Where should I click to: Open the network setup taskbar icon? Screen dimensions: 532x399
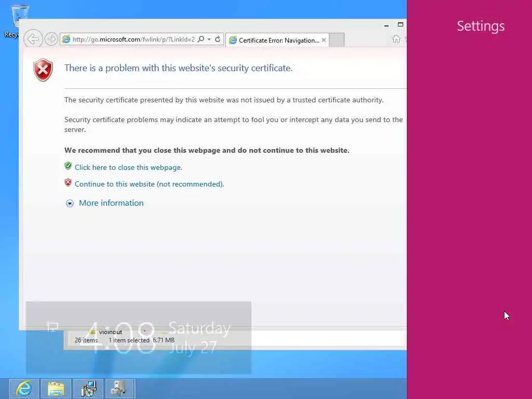coord(88,389)
